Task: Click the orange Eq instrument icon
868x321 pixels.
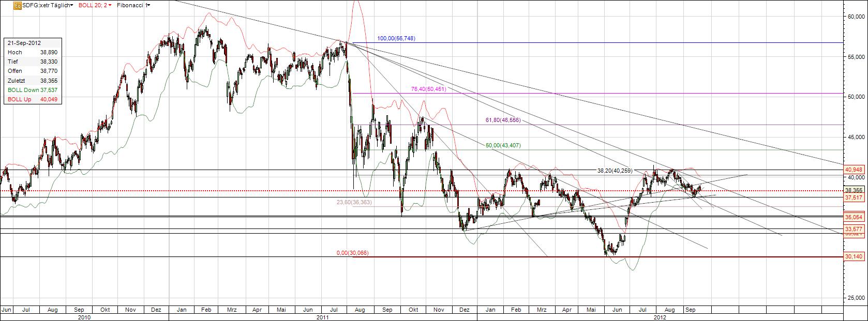Action: tap(17, 5)
